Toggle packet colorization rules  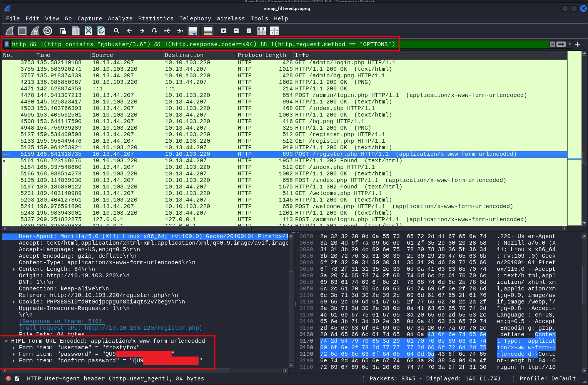208,31
